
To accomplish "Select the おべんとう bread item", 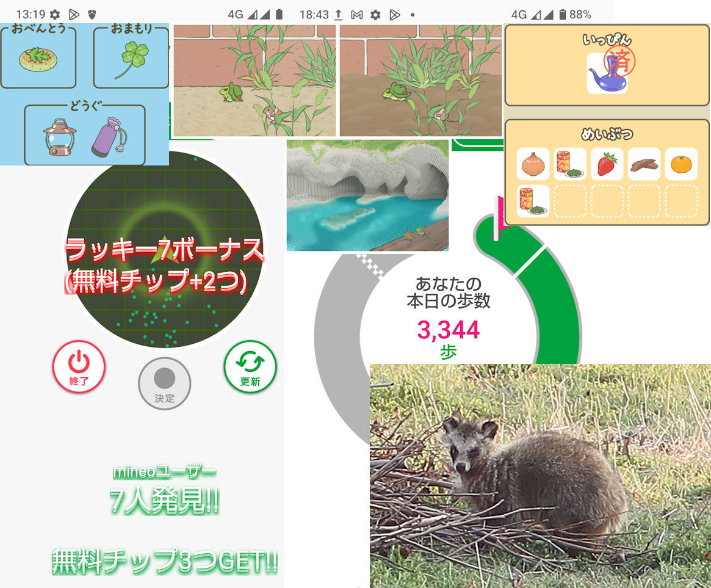I will click(x=38, y=59).
